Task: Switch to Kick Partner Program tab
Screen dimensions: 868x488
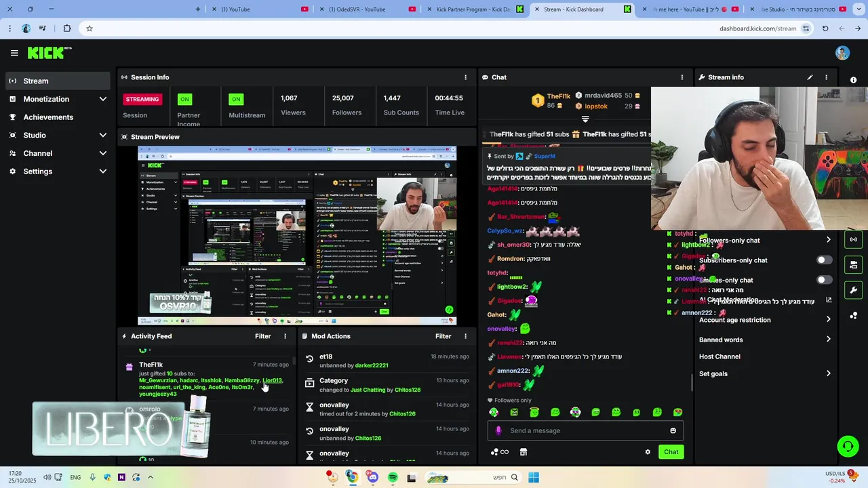Action: (473, 9)
